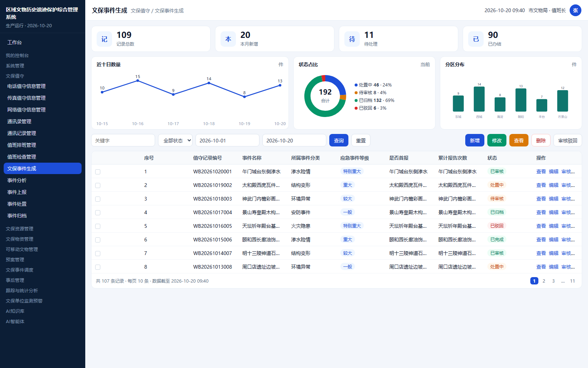Open 我的控制台 in the sidebar
Screen dimensions: 588x368
point(17,55)
